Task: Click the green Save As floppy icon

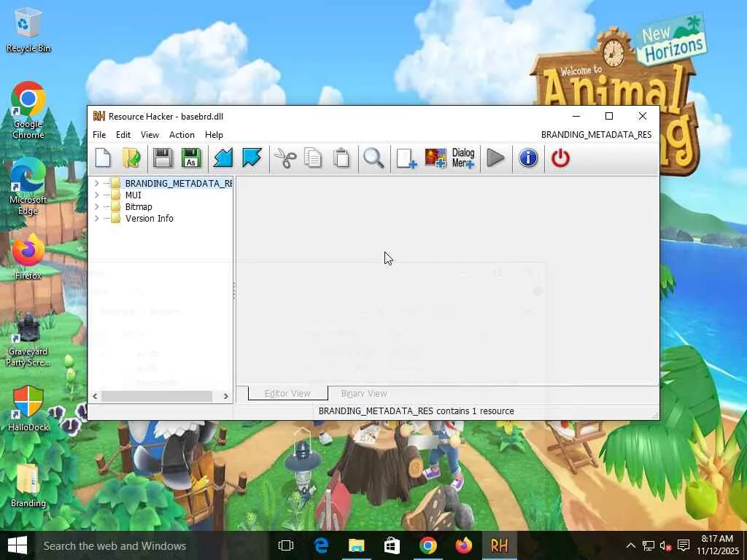Action: click(x=192, y=158)
